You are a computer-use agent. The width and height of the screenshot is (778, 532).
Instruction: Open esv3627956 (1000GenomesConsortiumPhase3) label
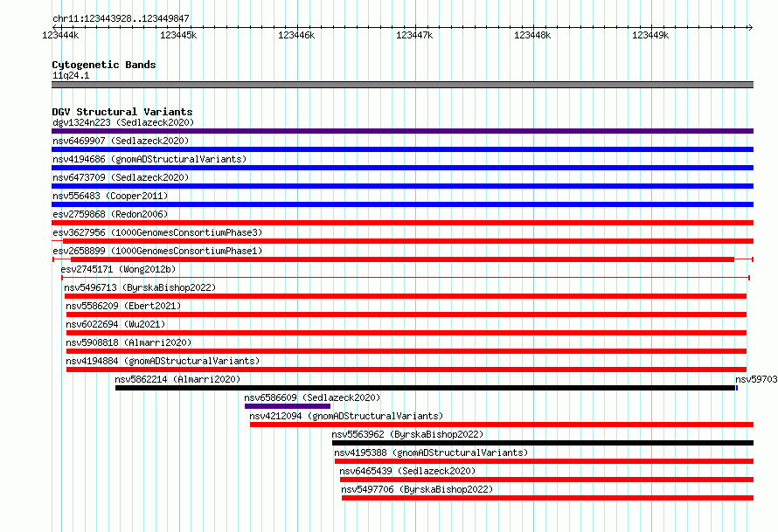pyautogui.click(x=157, y=232)
